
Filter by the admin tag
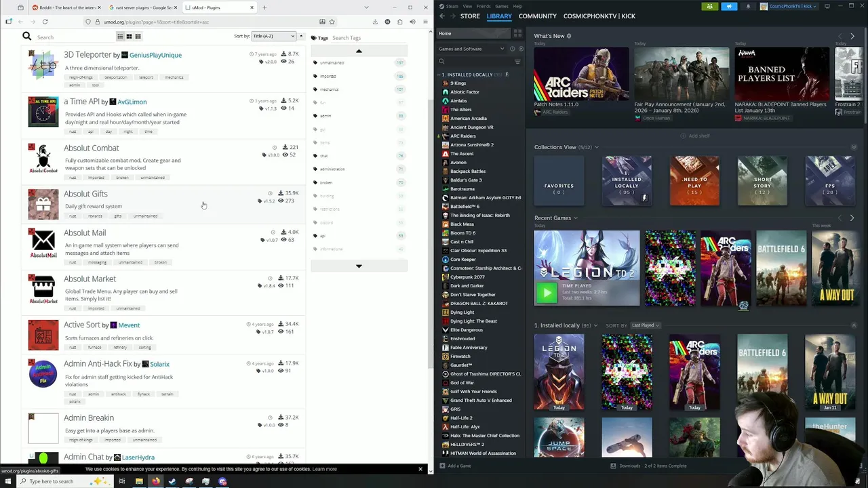[325, 116]
